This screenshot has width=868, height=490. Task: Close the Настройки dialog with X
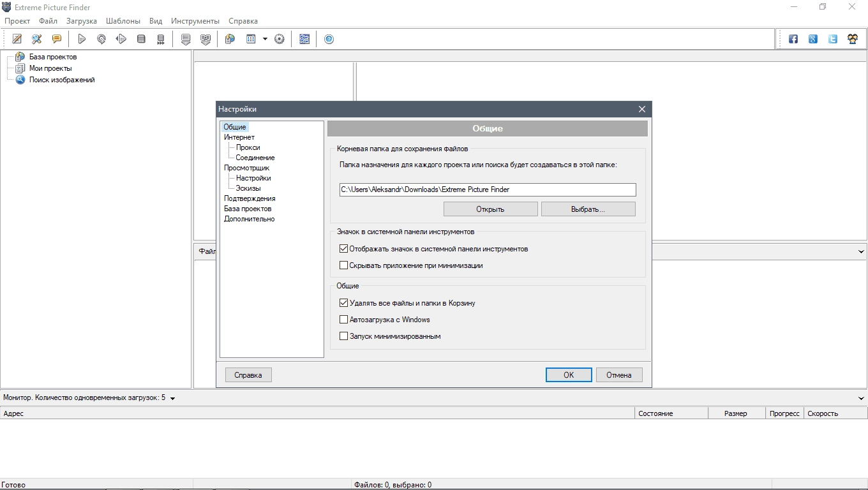642,109
